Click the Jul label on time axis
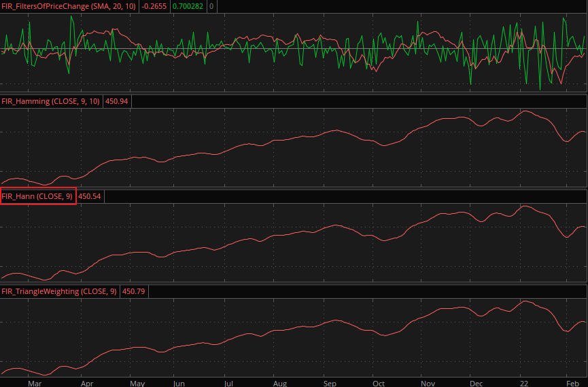This screenshot has width=588, height=387. (229, 382)
